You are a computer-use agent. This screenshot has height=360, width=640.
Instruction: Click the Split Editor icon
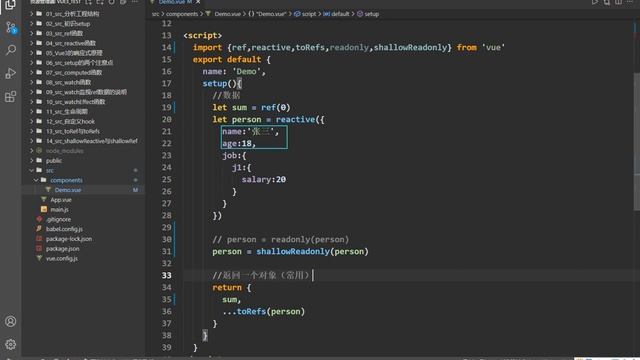(618, 2)
